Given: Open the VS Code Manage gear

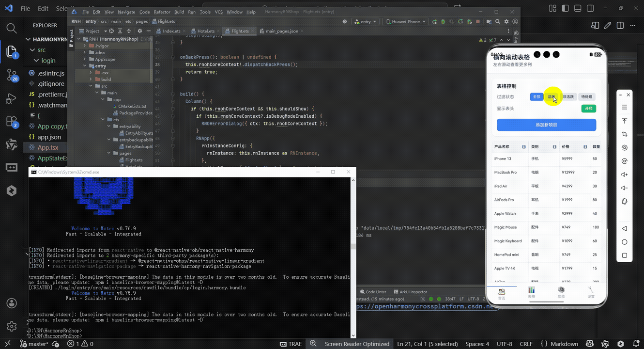Looking at the screenshot, I should point(12,326).
